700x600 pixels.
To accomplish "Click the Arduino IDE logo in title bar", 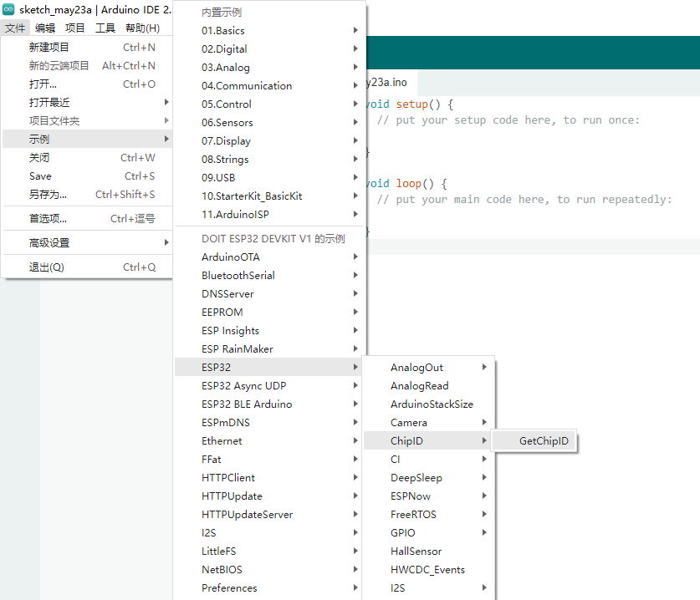I will pos(8,9).
